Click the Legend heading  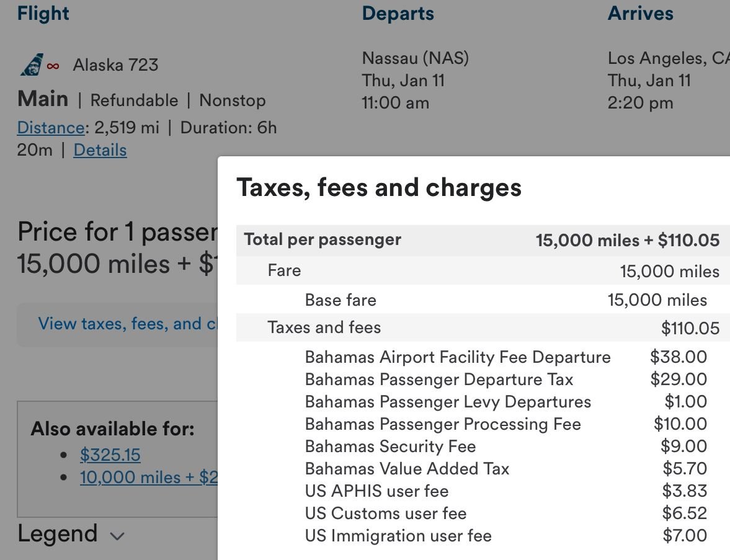tap(58, 534)
